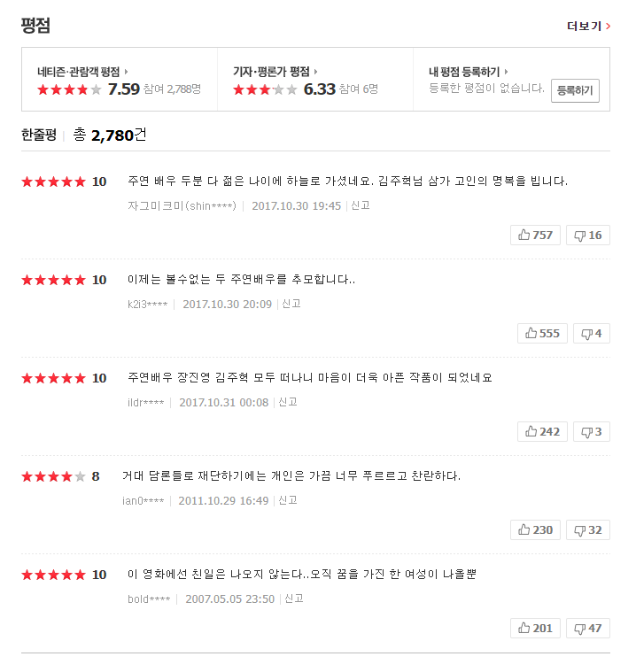
Task: Downvote the review by ildr****
Action: pyautogui.click(x=591, y=431)
